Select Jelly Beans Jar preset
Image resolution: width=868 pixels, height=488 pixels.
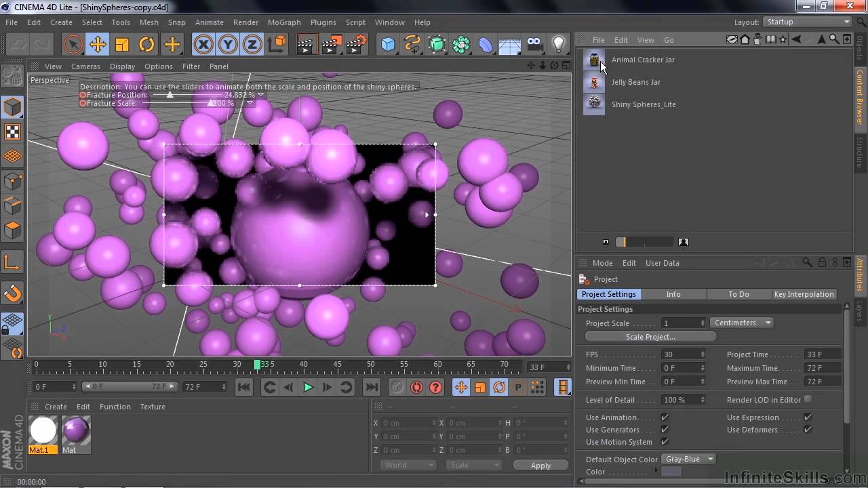(635, 82)
